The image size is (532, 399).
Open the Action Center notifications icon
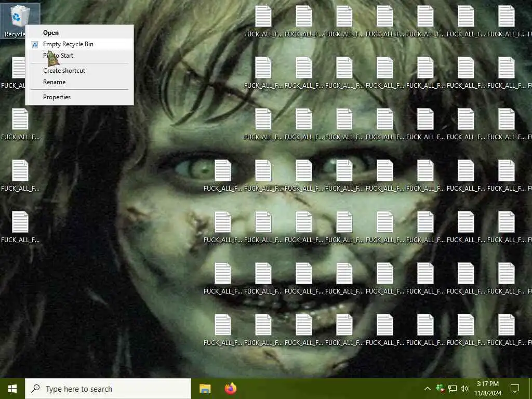(515, 389)
